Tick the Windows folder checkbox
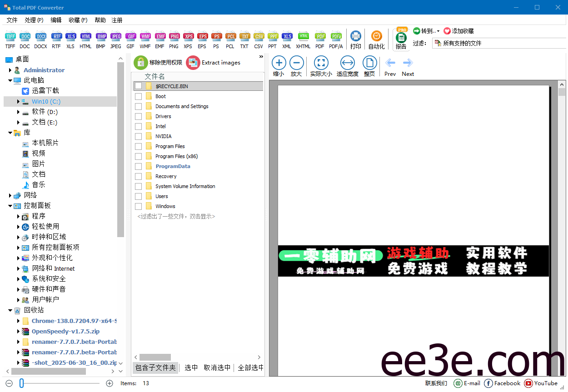The image size is (568, 392). pyautogui.click(x=138, y=206)
